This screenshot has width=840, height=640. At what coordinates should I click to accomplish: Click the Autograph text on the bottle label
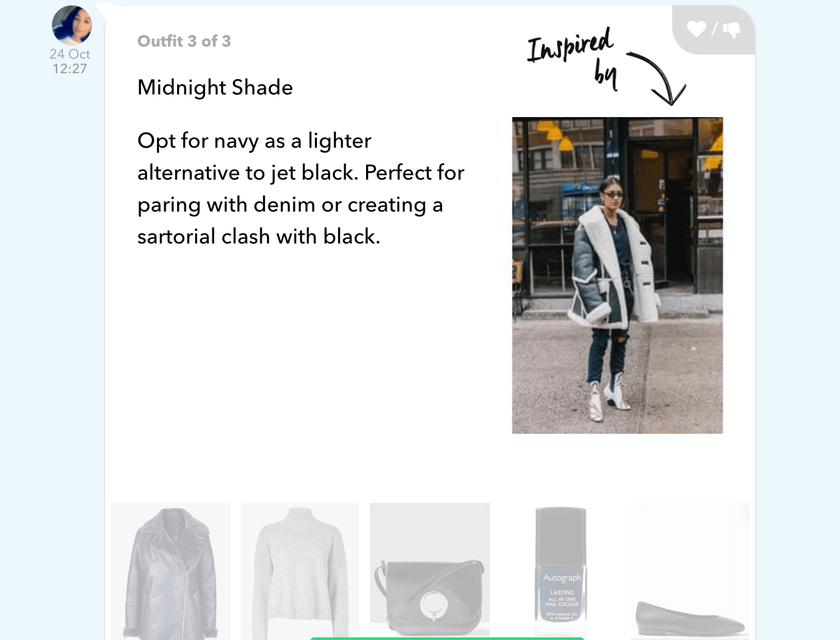pyautogui.click(x=562, y=577)
